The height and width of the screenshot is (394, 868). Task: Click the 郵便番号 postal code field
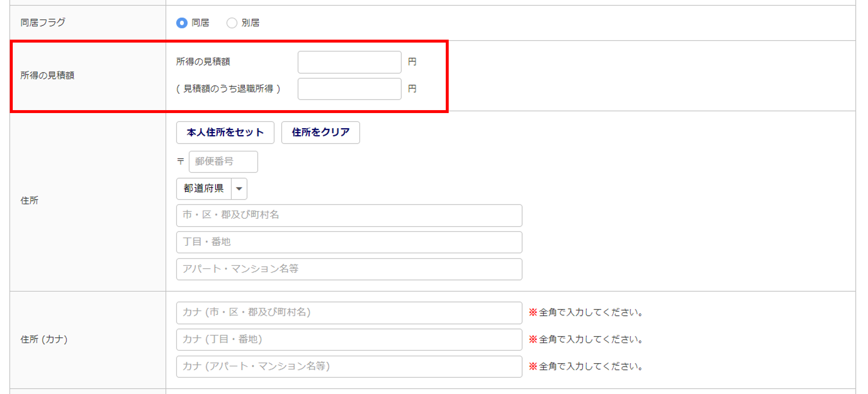(x=223, y=162)
